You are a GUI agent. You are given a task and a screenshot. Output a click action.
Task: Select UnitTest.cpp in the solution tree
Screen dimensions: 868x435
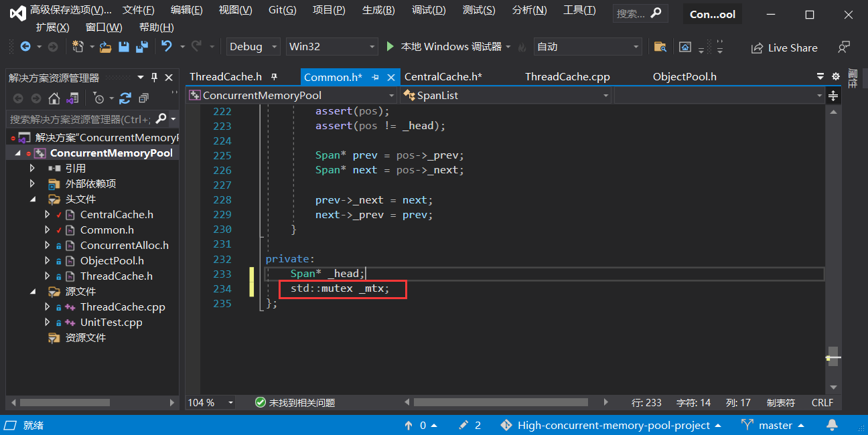111,322
